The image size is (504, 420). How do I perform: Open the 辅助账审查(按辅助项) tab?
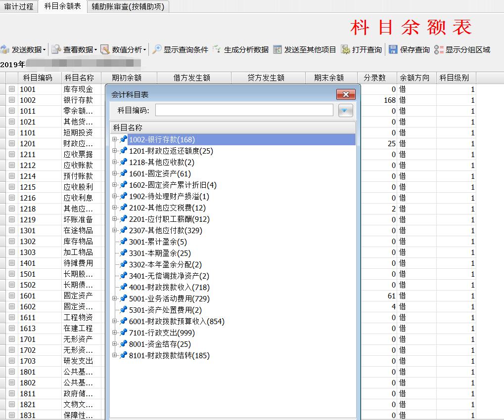pos(128,6)
